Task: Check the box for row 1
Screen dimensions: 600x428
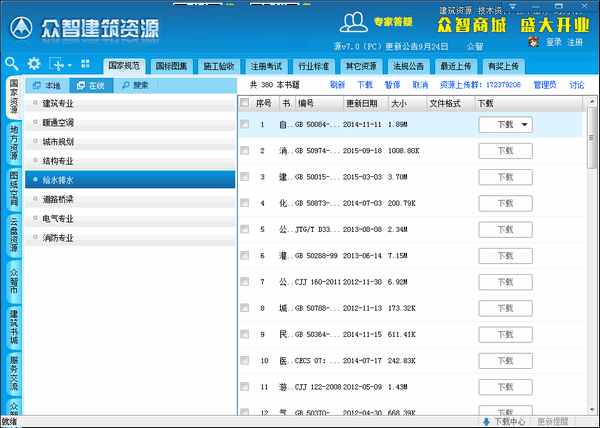Action: coord(245,124)
